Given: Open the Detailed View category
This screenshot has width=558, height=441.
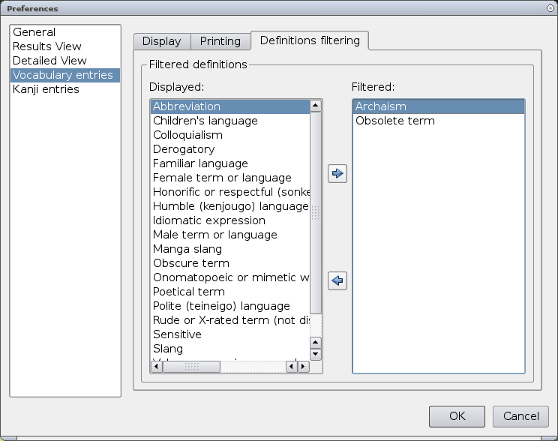Looking at the screenshot, I should [65, 61].
